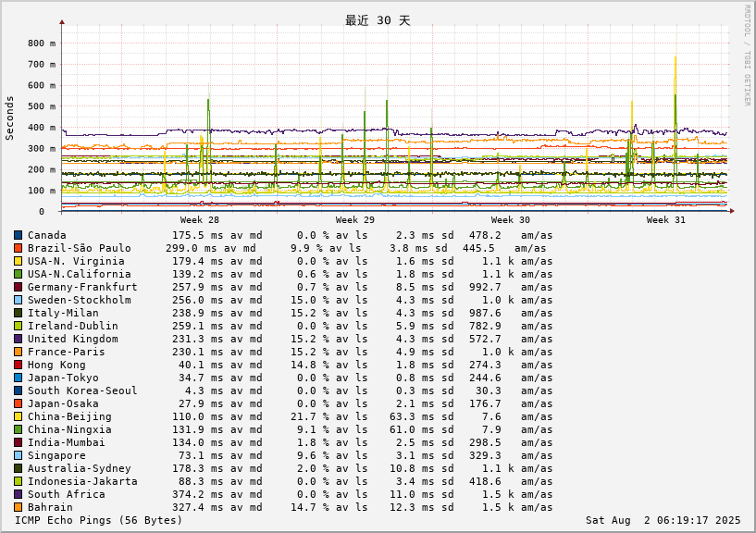Viewport: 756px width, 533px height.
Task: Select the "Singapore" legend label
Action: (56, 456)
